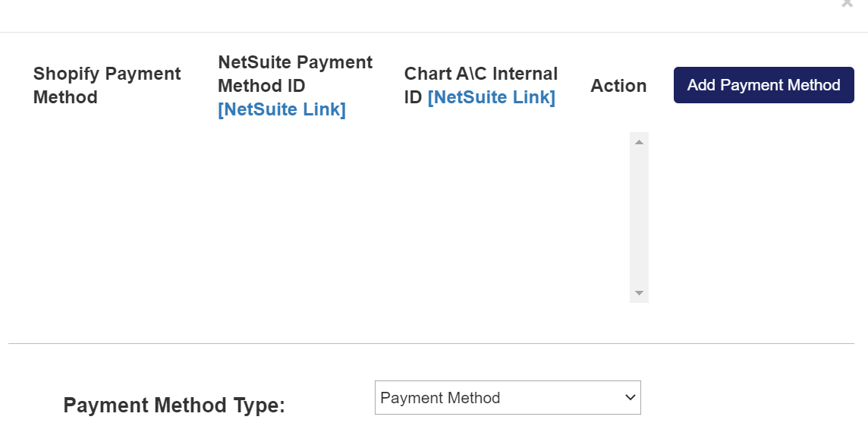Click the middle of the scrollbar track
This screenshot has width=868, height=445.
[639, 218]
